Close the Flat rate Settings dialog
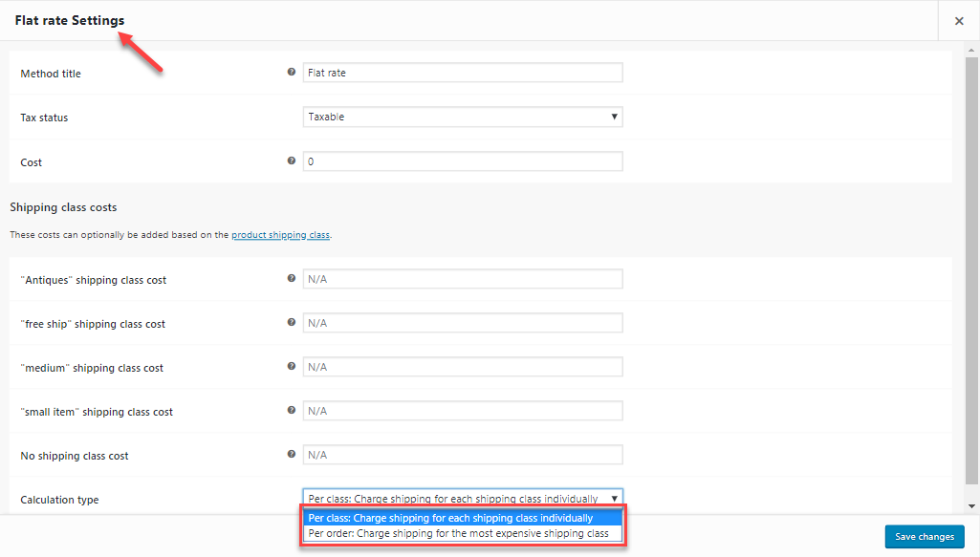The height and width of the screenshot is (557, 980). [x=959, y=21]
